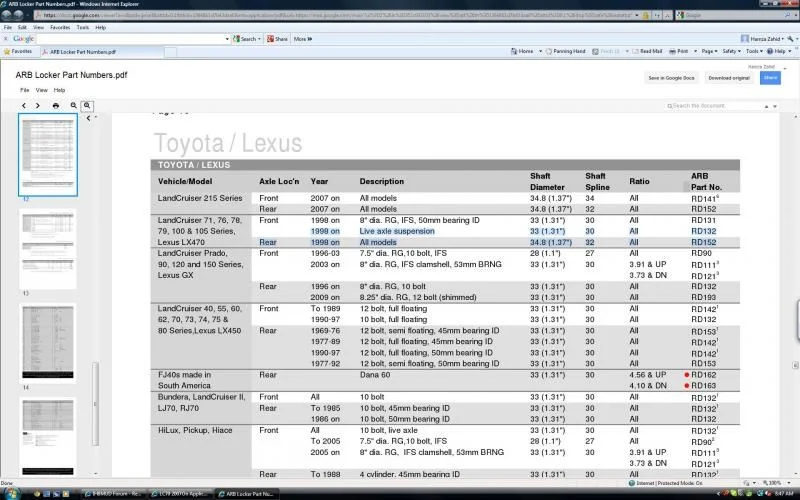This screenshot has height=500, width=800.
Task: Click the browser Forward button
Action: pos(19,15)
